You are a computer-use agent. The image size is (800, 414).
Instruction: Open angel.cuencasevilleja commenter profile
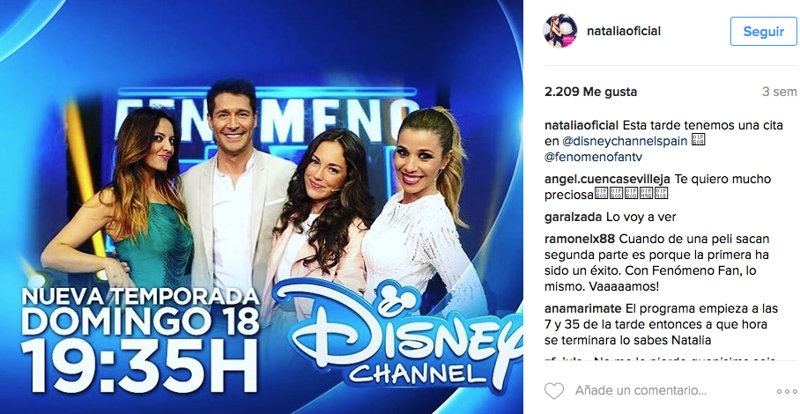pyautogui.click(x=607, y=179)
